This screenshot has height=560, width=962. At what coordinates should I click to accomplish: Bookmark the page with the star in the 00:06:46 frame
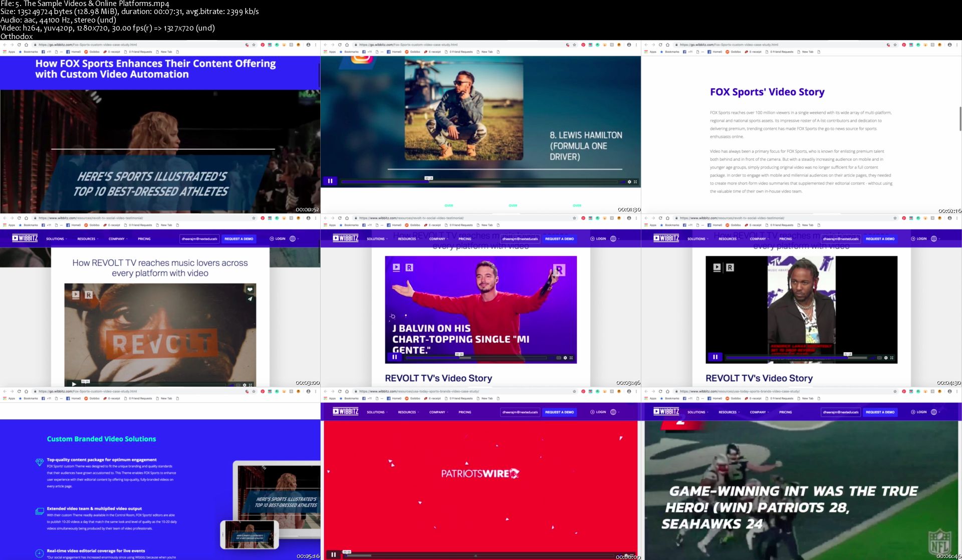coord(895,391)
